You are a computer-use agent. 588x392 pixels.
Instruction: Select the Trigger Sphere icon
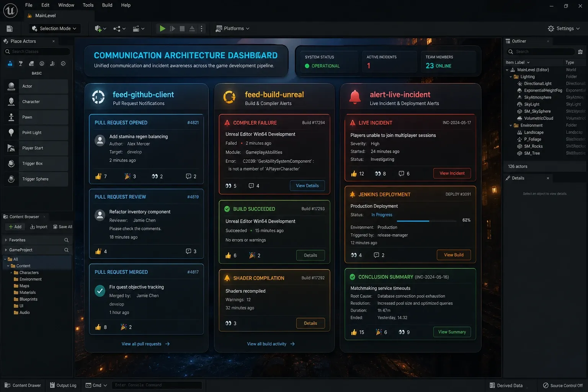(11, 179)
